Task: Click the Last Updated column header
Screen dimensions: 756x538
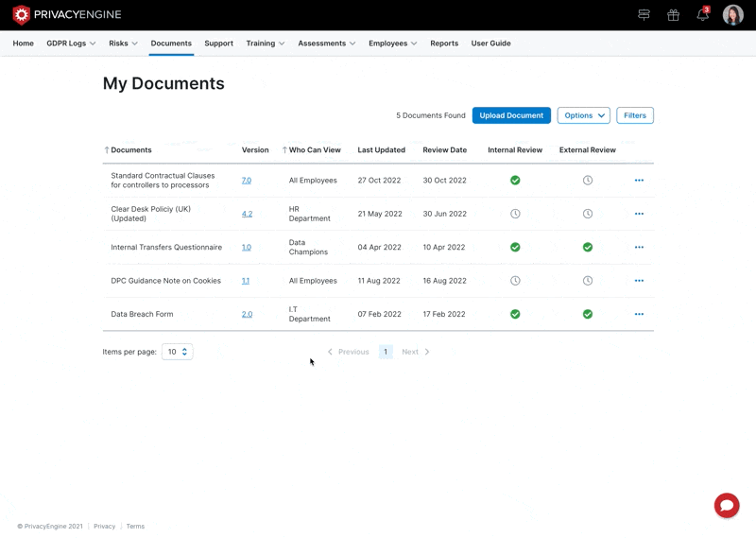Action: pos(381,150)
